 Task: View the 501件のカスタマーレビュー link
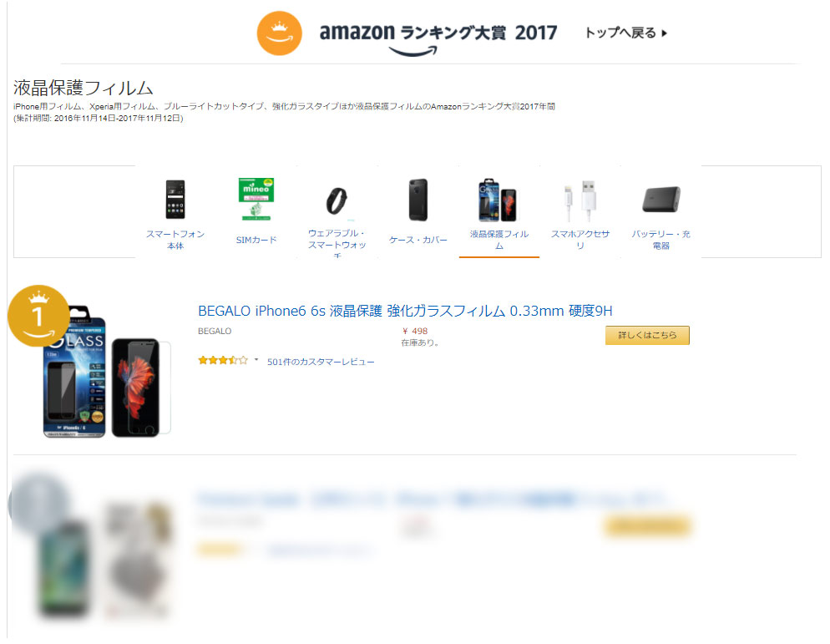point(321,362)
